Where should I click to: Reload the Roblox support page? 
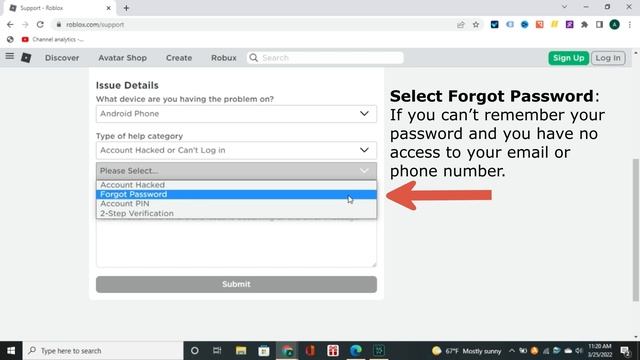[40, 24]
